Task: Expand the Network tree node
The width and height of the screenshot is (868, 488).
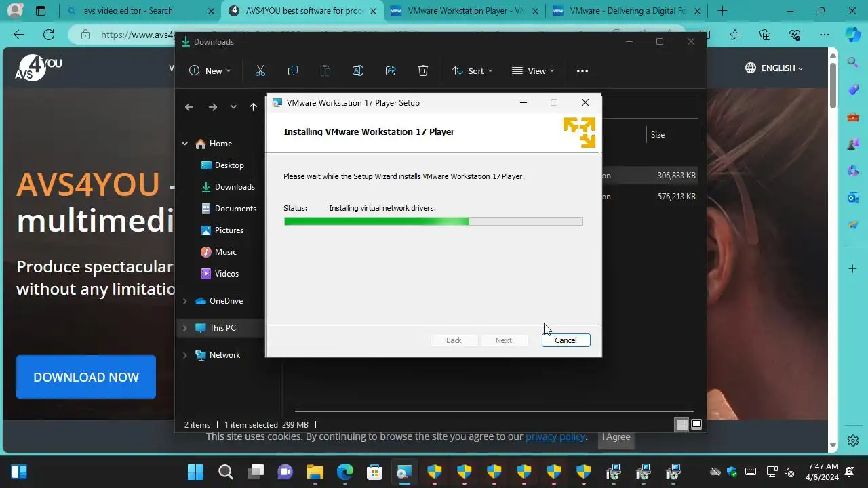Action: tap(184, 355)
